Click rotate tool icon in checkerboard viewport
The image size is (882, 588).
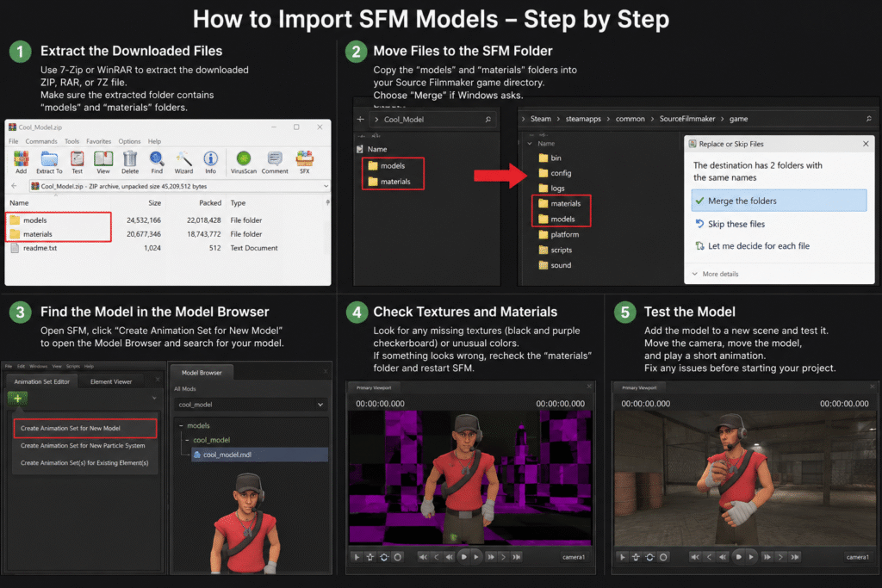pyautogui.click(x=383, y=557)
